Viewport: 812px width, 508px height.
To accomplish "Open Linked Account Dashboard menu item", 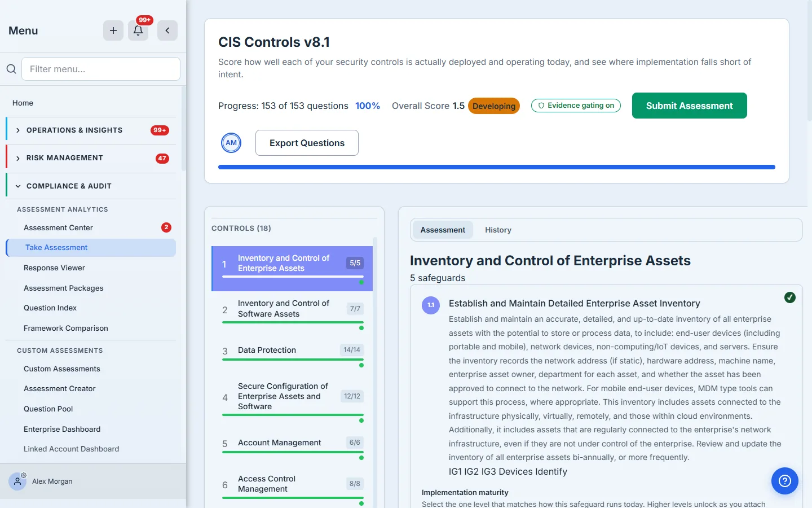I will [x=91, y=449].
